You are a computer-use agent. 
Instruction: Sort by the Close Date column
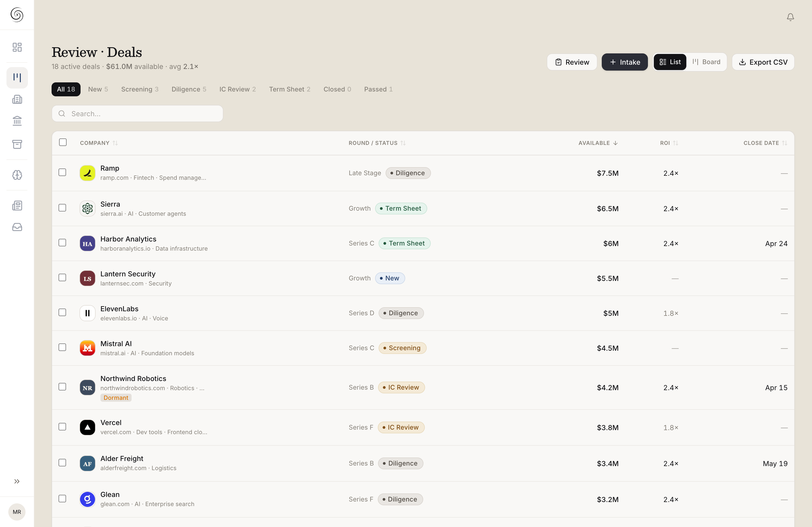point(765,143)
